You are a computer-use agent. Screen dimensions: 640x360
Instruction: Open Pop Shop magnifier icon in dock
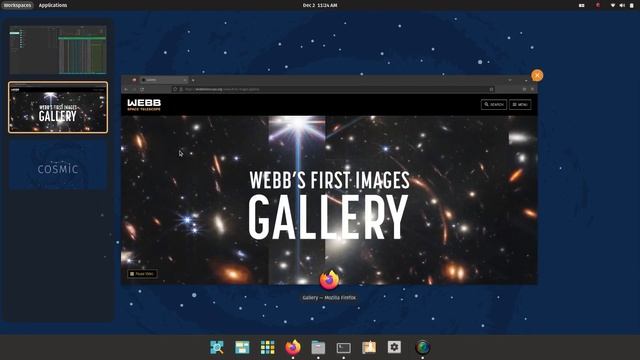click(x=217, y=347)
